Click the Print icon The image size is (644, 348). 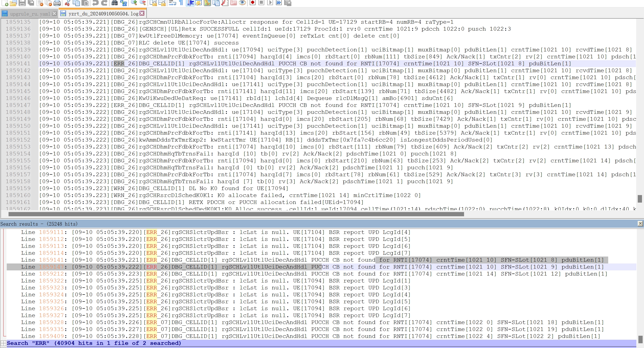point(57,3)
